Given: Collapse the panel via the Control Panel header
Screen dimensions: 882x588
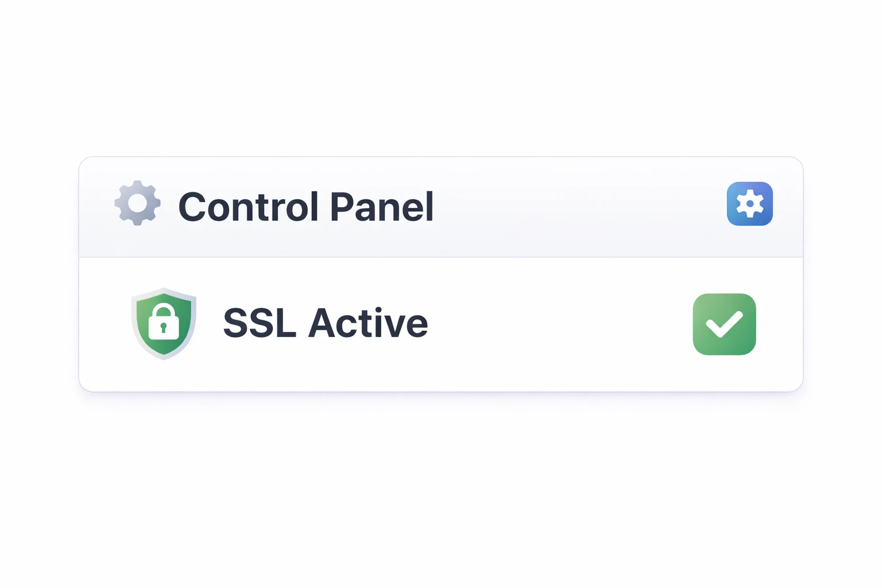Looking at the screenshot, I should click(x=574, y=207).
